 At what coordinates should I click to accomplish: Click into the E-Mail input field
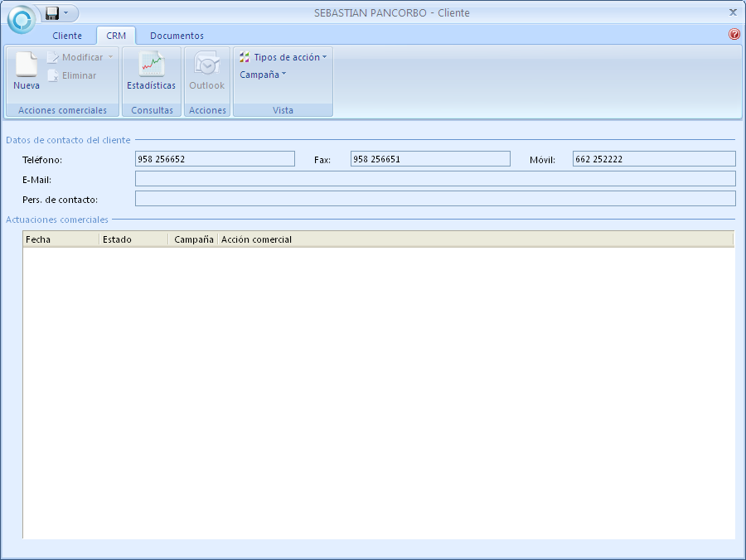click(x=434, y=179)
